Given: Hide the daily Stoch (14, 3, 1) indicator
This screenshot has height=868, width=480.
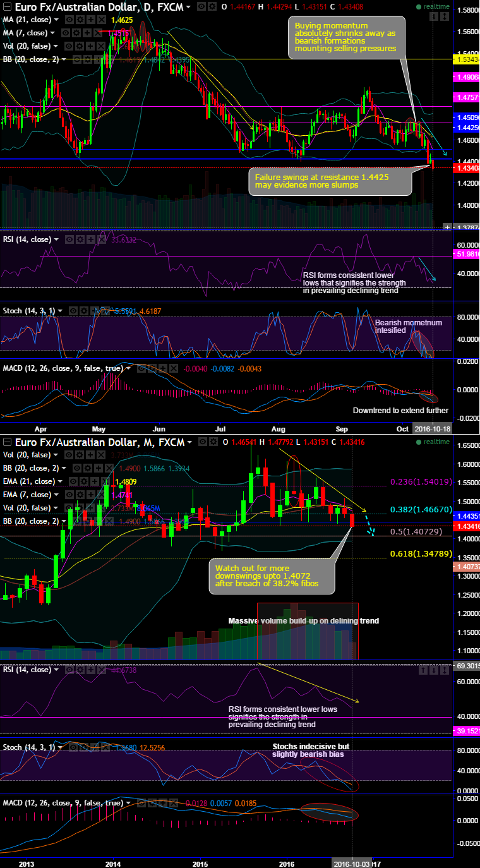Looking at the screenshot, I should point(73,311).
